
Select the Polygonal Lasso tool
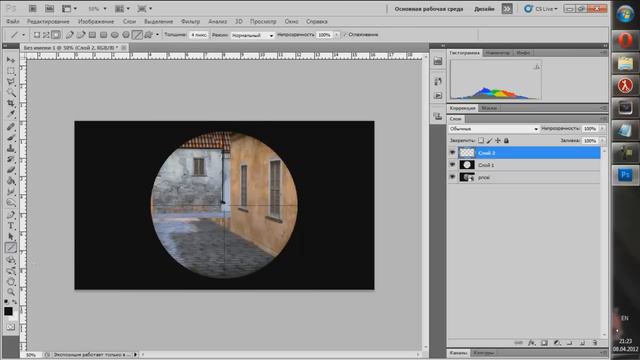[11, 82]
